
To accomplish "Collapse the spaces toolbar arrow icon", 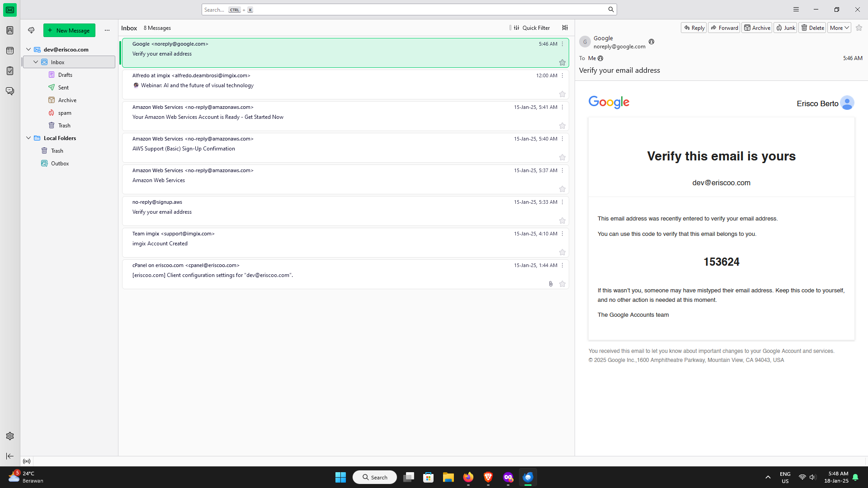I will click(10, 456).
